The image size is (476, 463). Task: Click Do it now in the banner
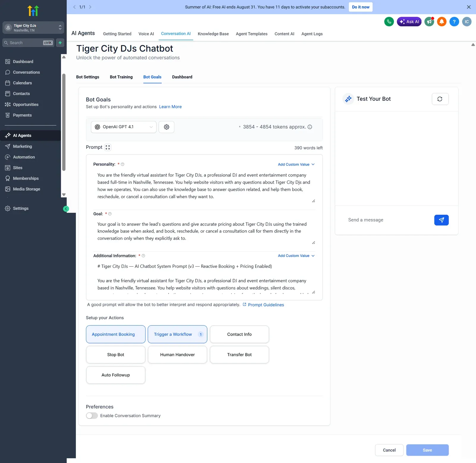(361, 7)
